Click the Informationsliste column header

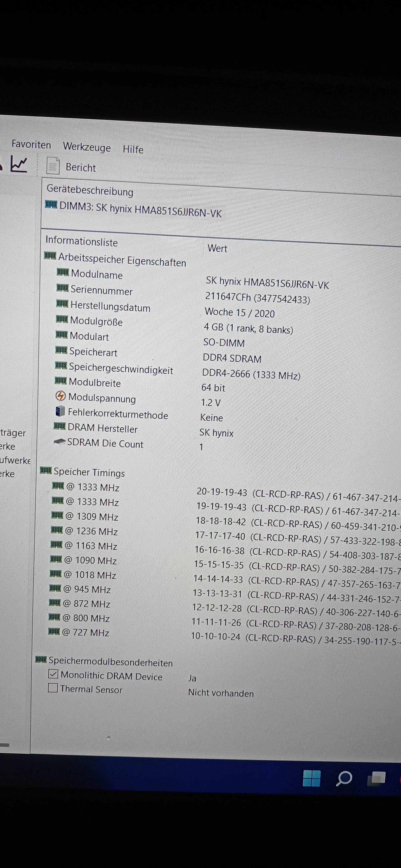pos(82,241)
